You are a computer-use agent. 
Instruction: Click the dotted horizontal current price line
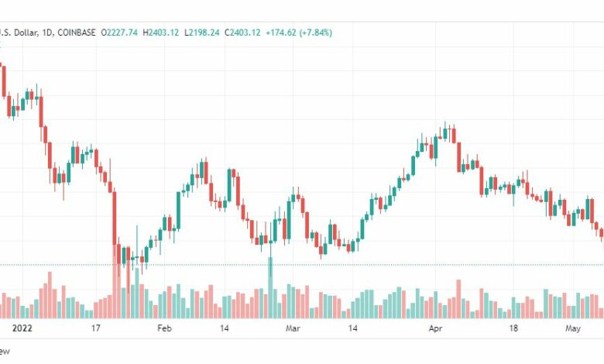[302, 265]
